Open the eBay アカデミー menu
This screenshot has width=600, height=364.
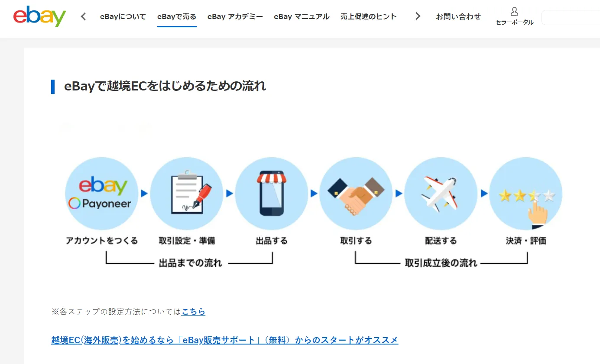click(x=235, y=17)
